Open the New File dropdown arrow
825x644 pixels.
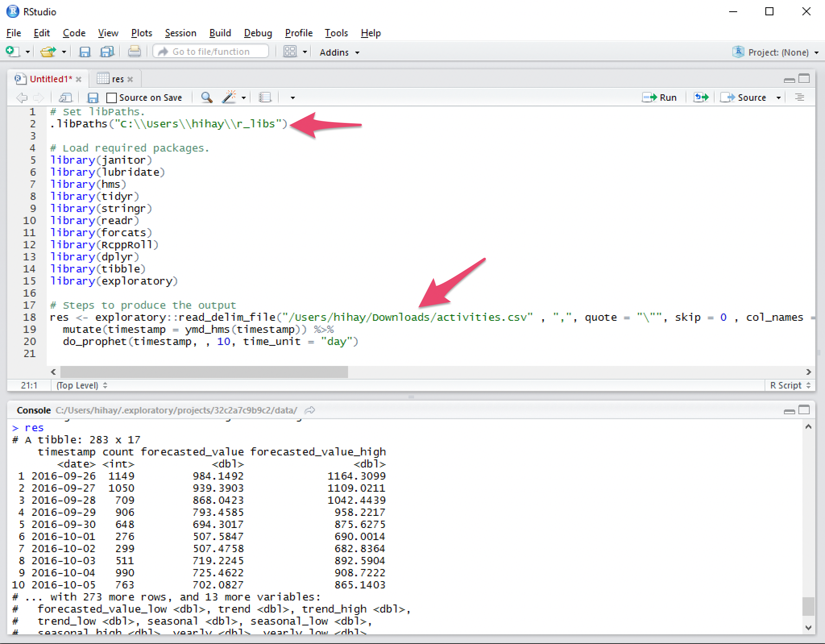[28, 52]
